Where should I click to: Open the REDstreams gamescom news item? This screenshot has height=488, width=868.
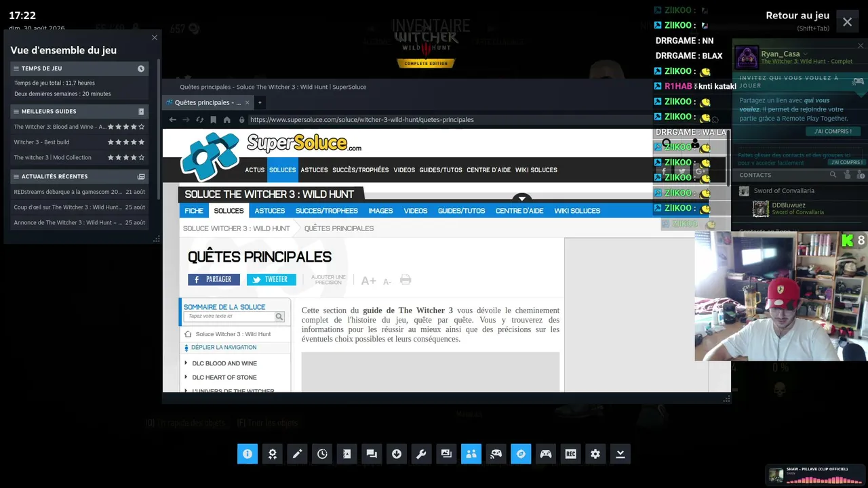pyautogui.click(x=79, y=192)
